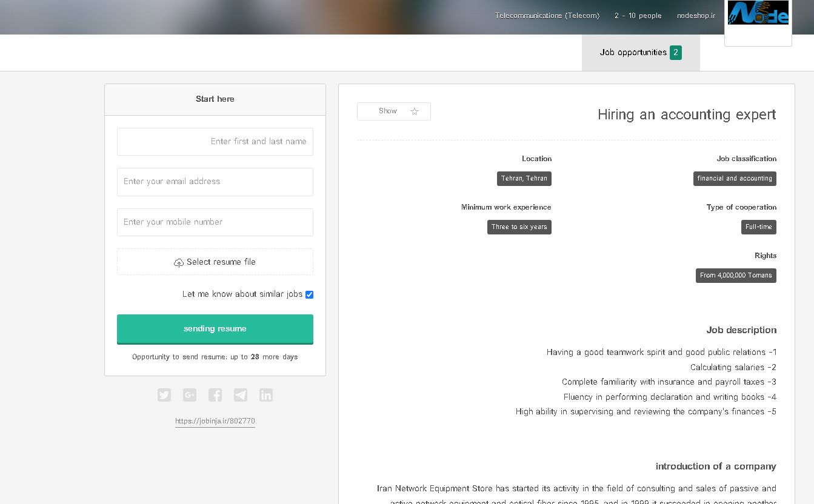Click the 'Full-time' cooperation tag
This screenshot has width=814, height=504.
point(758,227)
